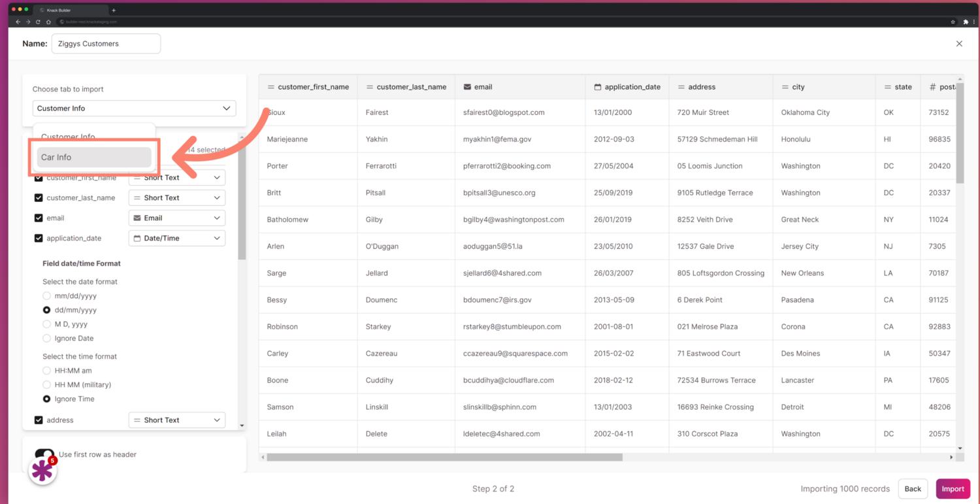Click the email bgilby4@washingtonpost.com

[x=514, y=220]
